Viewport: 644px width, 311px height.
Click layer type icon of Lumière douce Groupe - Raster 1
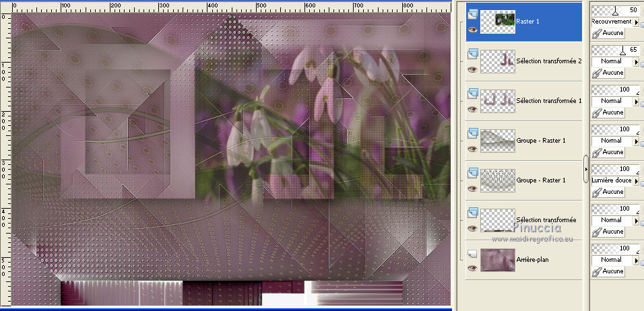[x=473, y=174]
